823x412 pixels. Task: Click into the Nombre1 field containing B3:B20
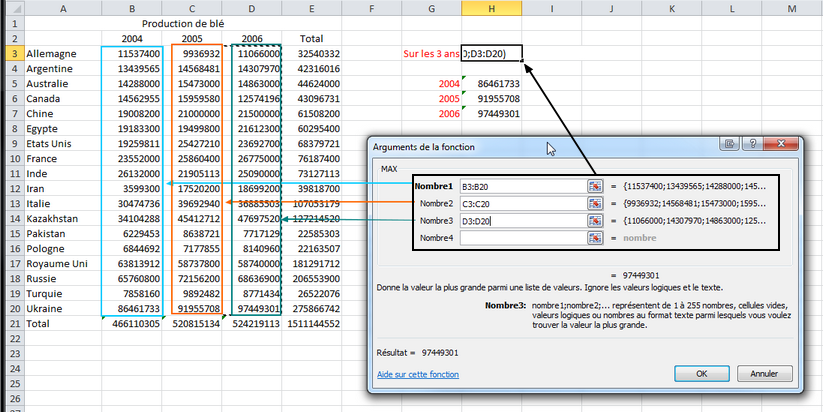pos(523,186)
